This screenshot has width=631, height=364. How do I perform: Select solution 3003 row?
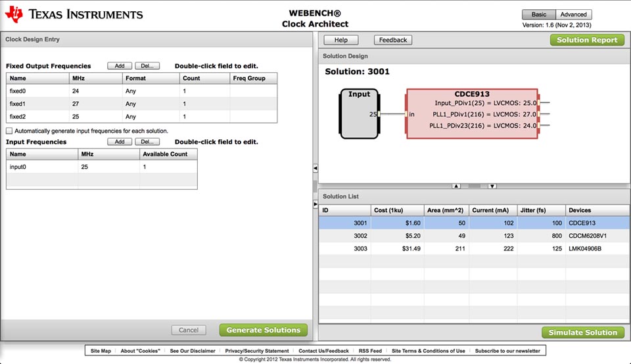pos(474,248)
